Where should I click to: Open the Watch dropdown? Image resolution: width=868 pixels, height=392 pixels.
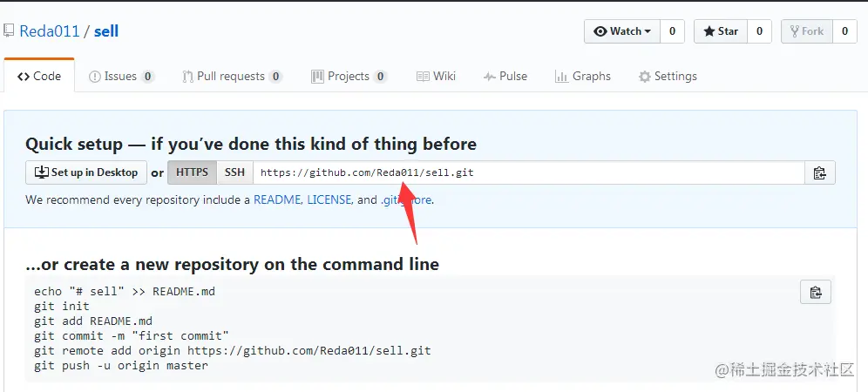[622, 31]
